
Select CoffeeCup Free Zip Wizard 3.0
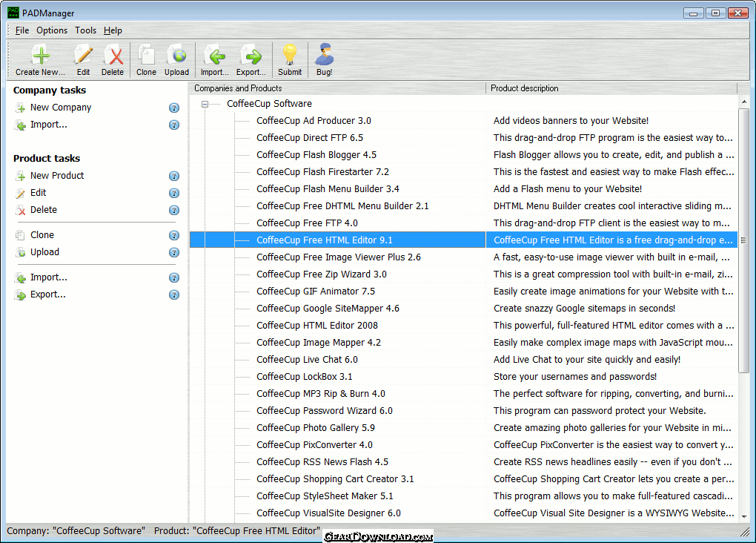tap(322, 274)
